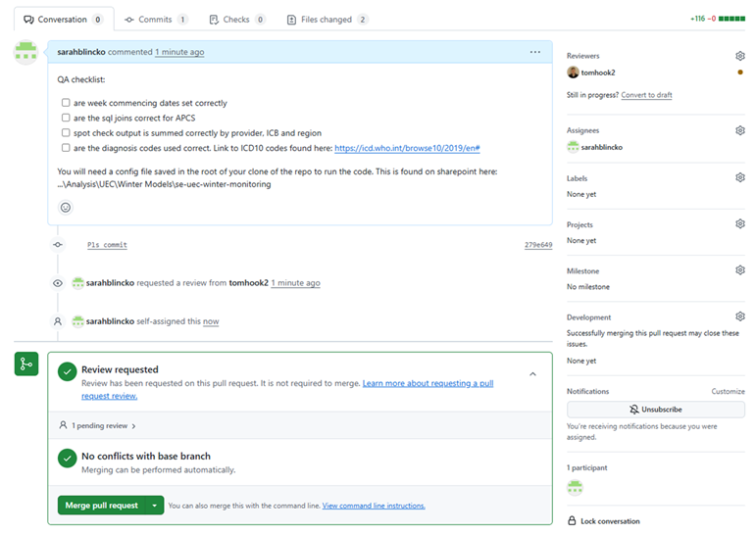The width and height of the screenshot is (756, 534).
Task: Open the comment's three-dot options menu
Action: pyautogui.click(x=534, y=52)
